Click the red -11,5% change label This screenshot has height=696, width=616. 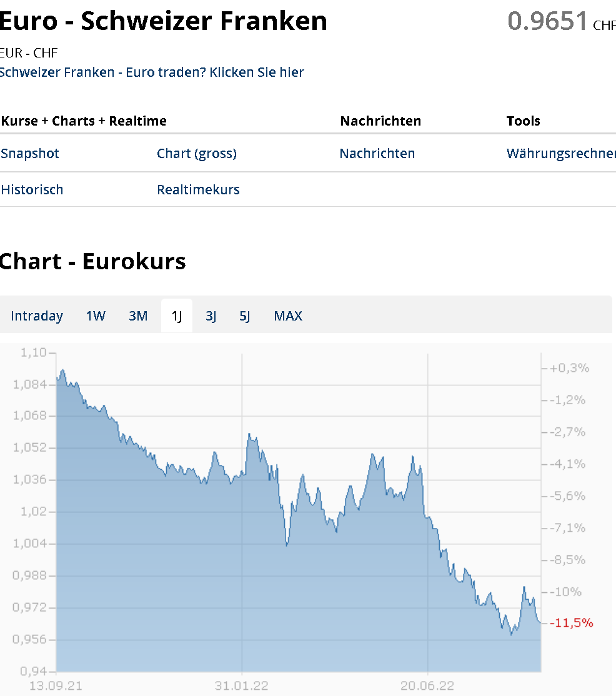point(571,623)
